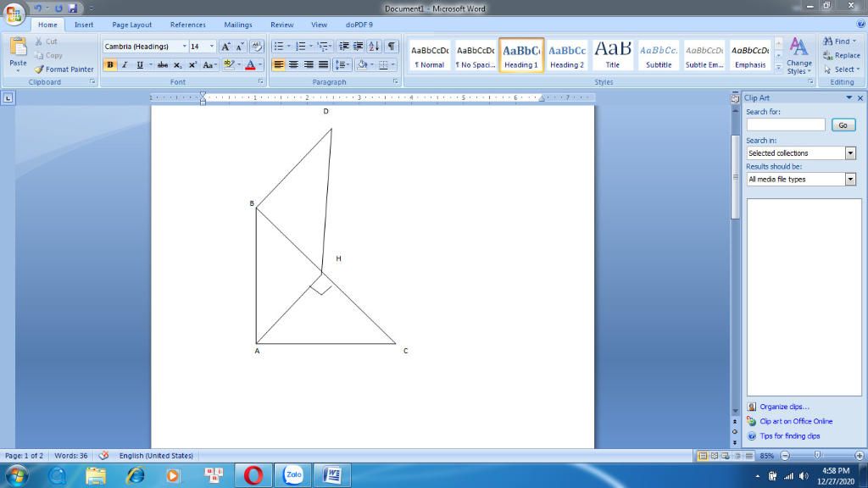Image resolution: width=868 pixels, height=488 pixels.
Task: Redo the last action
Action: 58,8
